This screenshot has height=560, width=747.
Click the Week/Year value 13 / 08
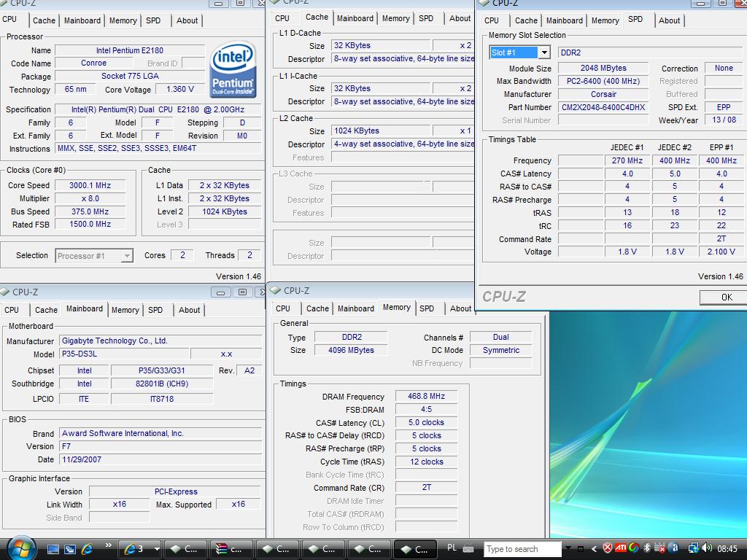point(724,120)
